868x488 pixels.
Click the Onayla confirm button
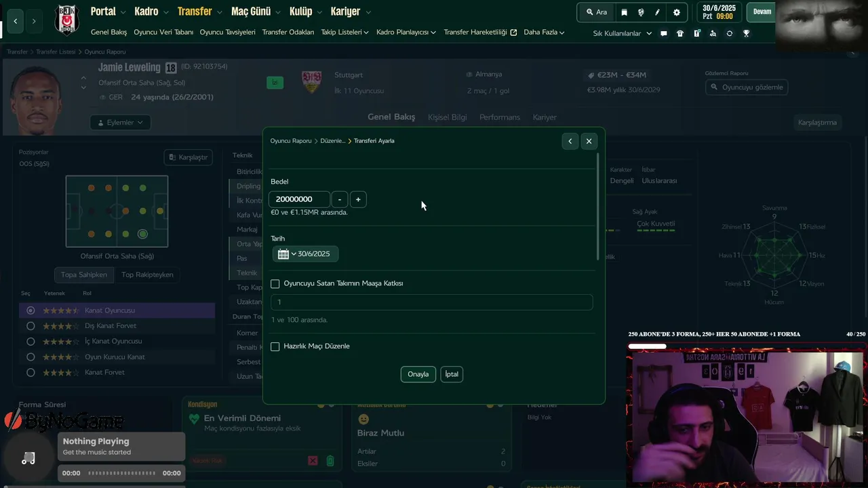click(x=418, y=374)
